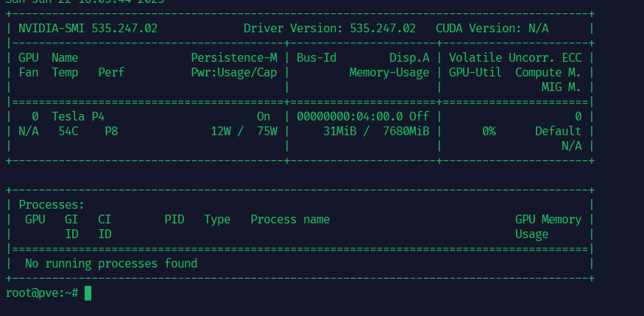644x316 pixels.
Task: Click the P8 performance state value
Action: point(111,132)
